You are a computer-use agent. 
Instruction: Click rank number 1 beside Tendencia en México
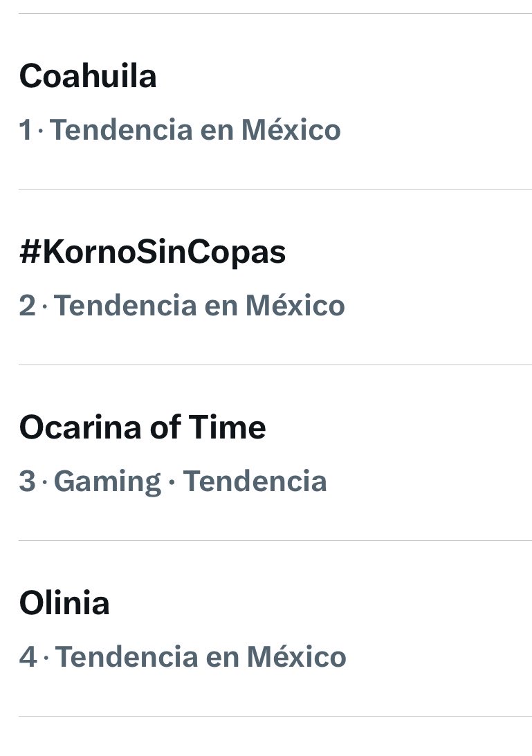26,130
